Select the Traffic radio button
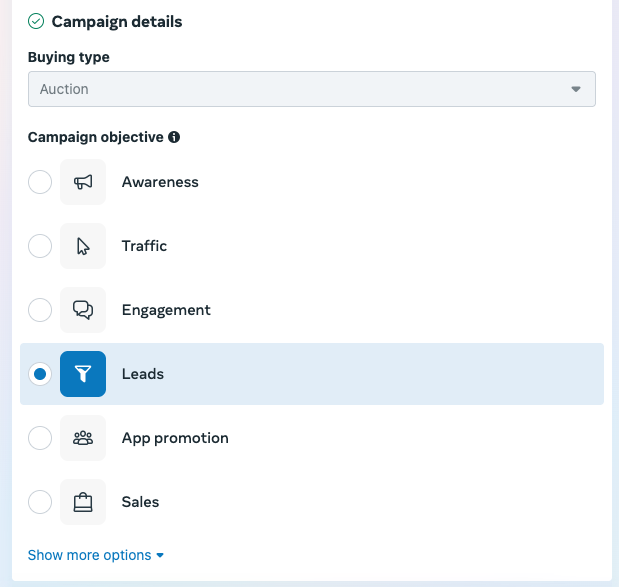The width and height of the screenshot is (619, 587). tap(40, 246)
